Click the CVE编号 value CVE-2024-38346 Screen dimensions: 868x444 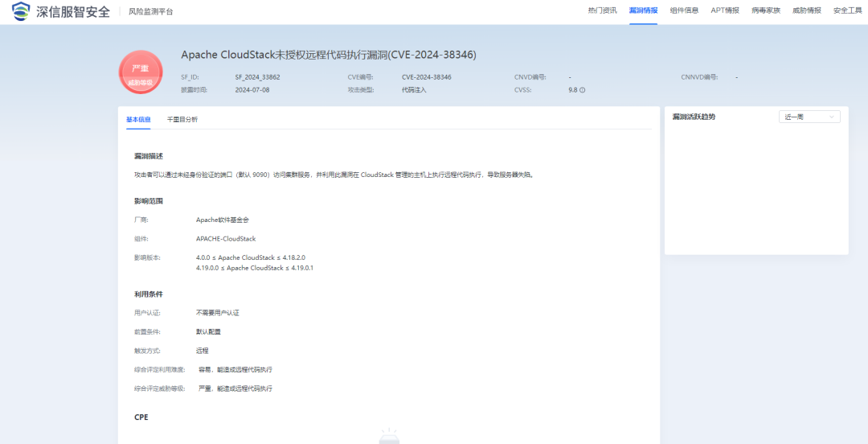click(427, 77)
